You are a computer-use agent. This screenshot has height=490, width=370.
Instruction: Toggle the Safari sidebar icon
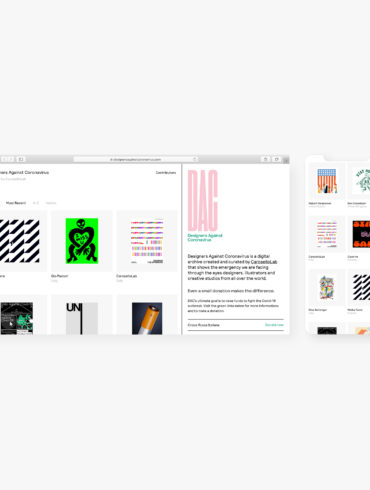click(21, 159)
